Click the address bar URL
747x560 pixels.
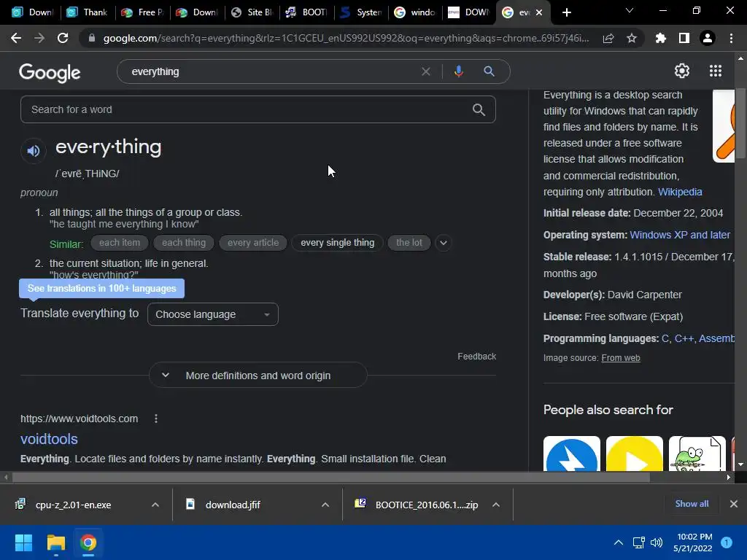[x=346, y=38]
